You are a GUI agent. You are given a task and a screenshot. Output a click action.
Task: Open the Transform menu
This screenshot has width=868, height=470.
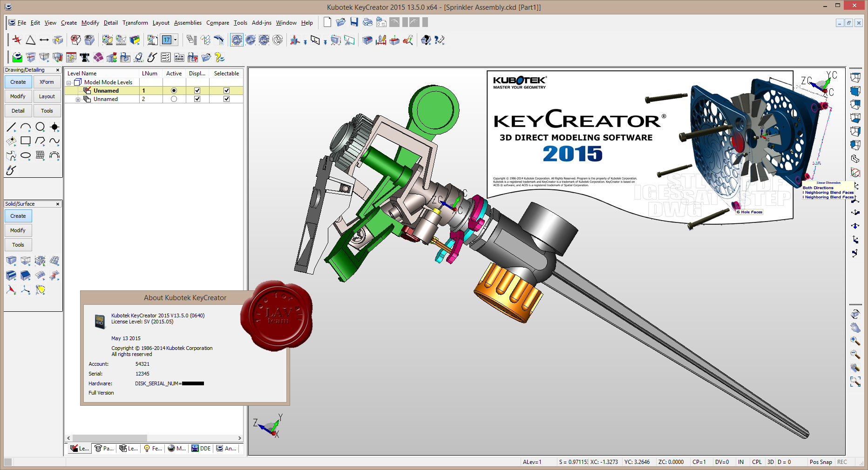coord(135,23)
